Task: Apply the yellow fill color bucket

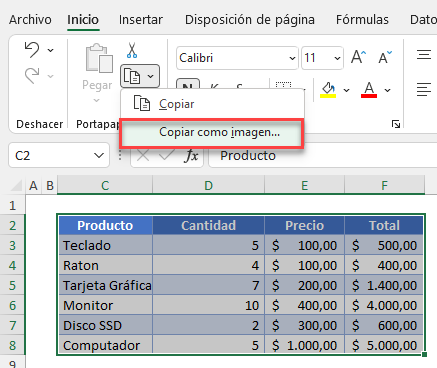Action: pos(328,90)
